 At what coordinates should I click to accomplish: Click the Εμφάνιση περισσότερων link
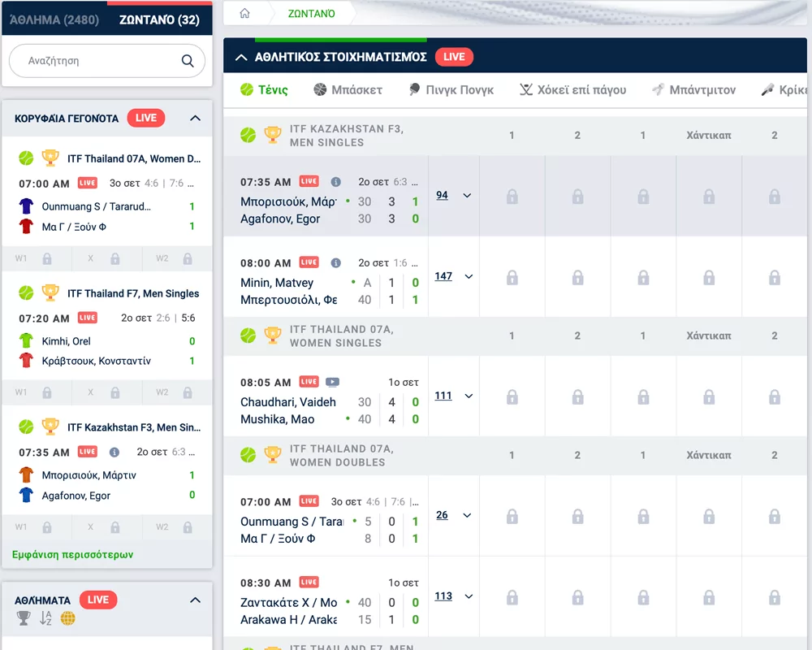tap(73, 555)
